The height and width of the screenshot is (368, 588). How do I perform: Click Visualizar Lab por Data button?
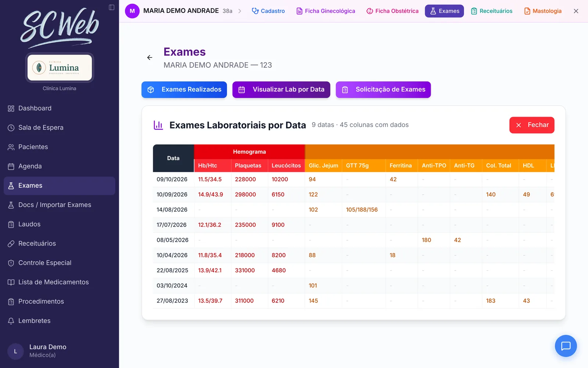coord(281,90)
